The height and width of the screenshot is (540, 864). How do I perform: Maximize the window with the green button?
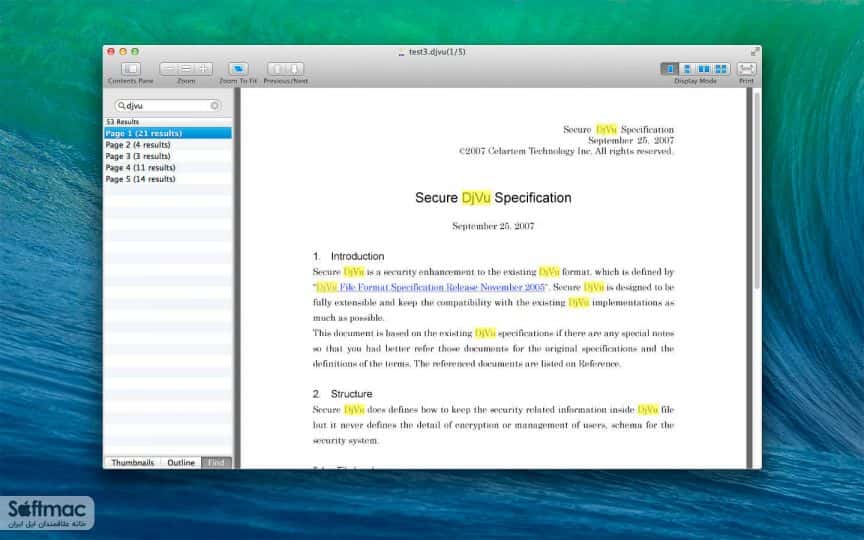click(135, 52)
